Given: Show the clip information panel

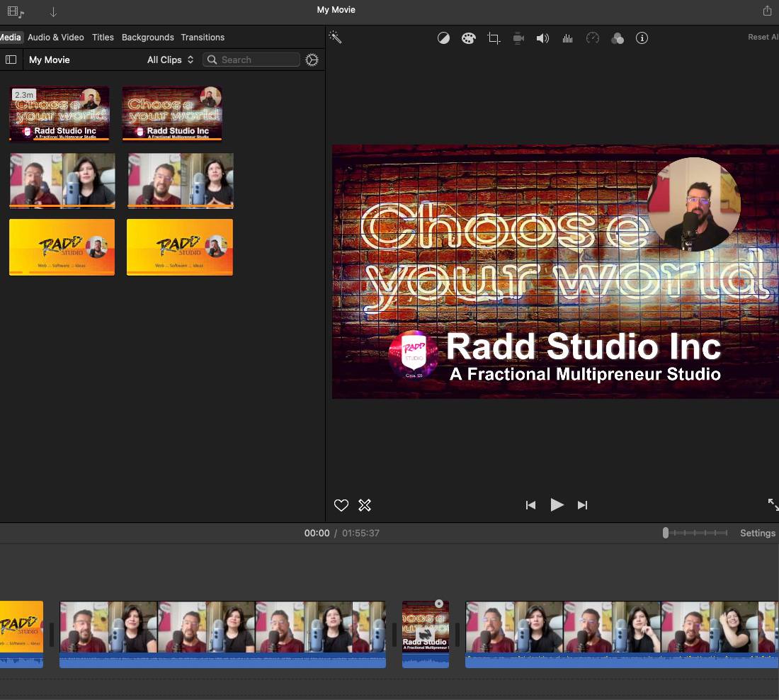Looking at the screenshot, I should click(x=642, y=38).
